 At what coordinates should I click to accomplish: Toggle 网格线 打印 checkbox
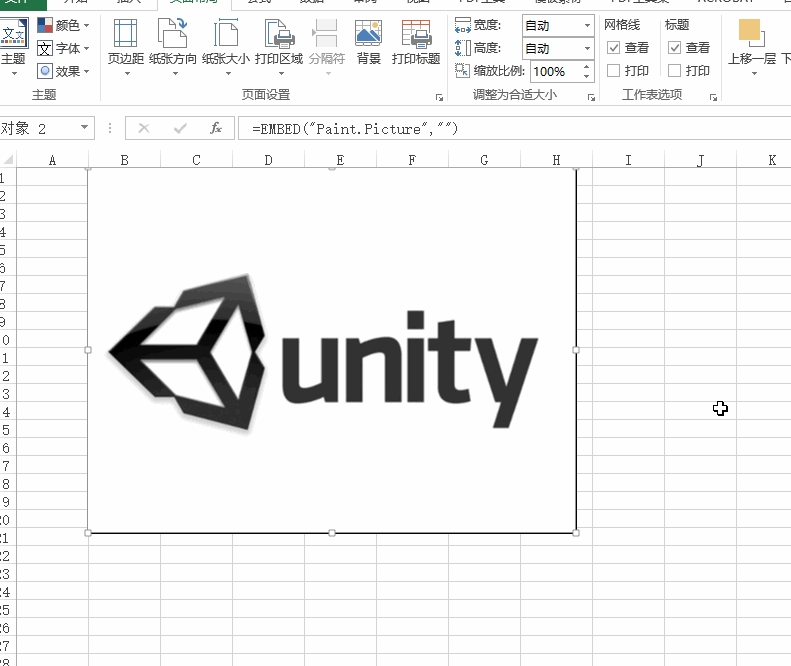tap(613, 71)
